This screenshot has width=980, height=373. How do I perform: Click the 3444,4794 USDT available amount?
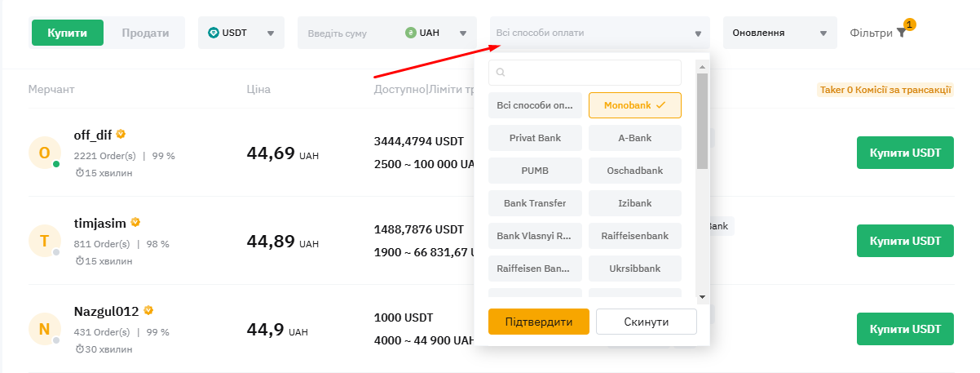(x=419, y=141)
